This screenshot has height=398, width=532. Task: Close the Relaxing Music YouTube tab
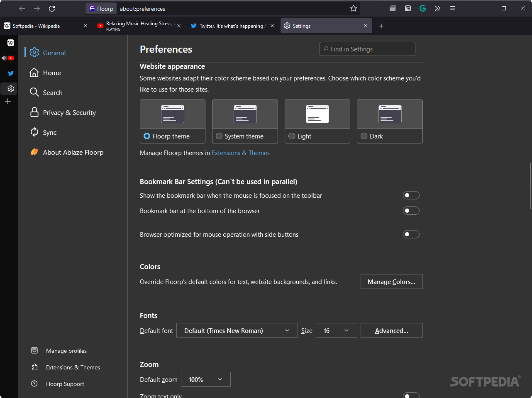(179, 26)
